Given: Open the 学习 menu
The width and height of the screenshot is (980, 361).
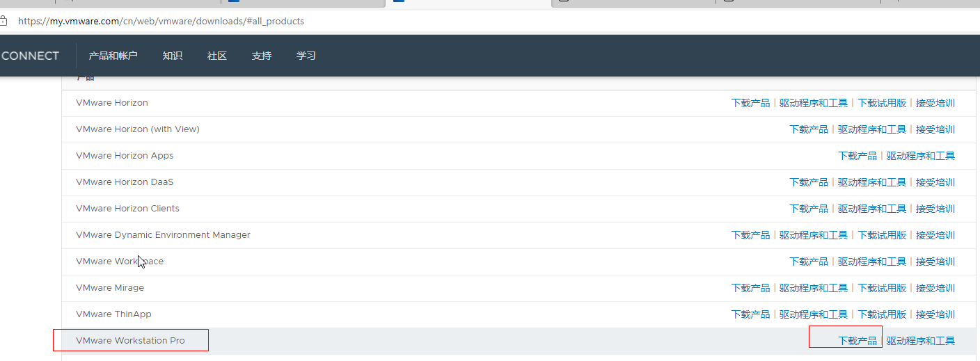Looking at the screenshot, I should click(x=306, y=56).
